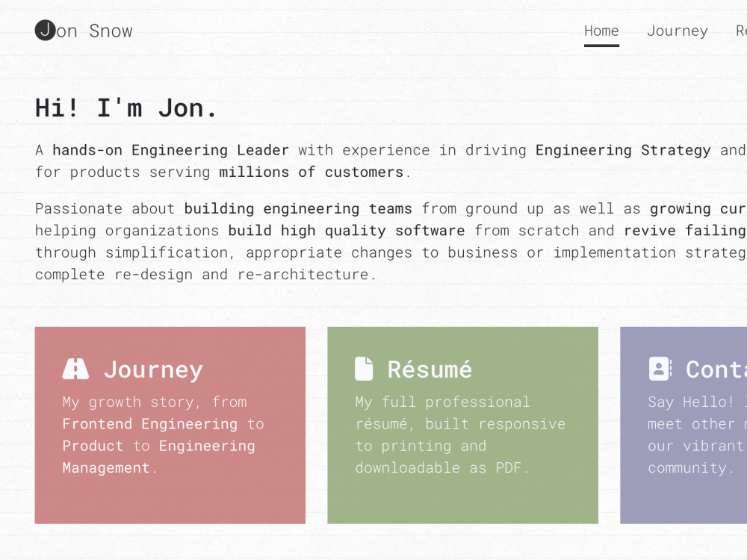Click "downloadable as PDF" text in the green card

(x=438, y=467)
